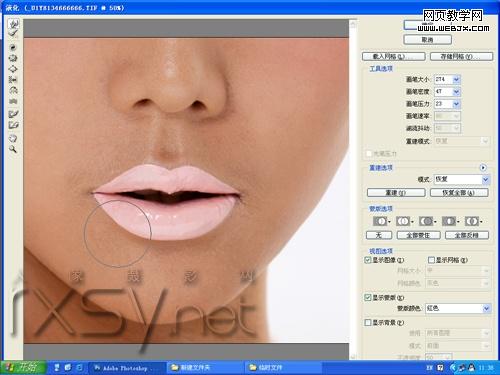
Task: Click the taskbar clock
Action: (486, 368)
